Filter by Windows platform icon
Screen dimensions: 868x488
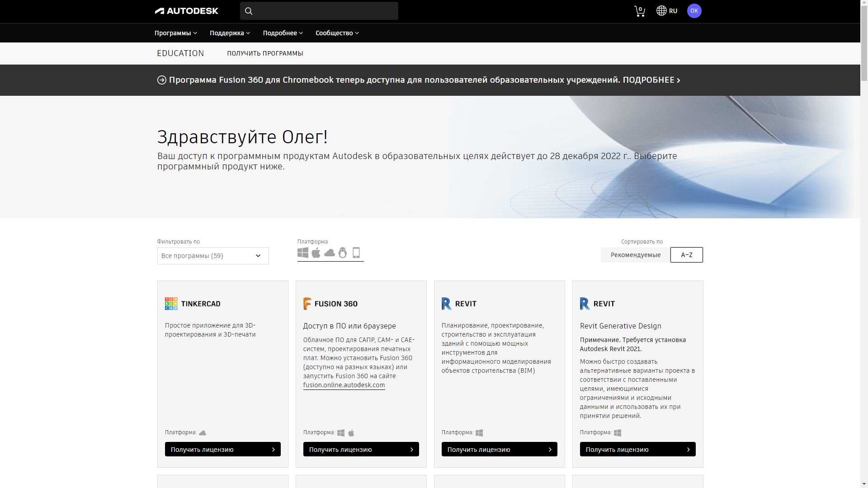pos(303,253)
